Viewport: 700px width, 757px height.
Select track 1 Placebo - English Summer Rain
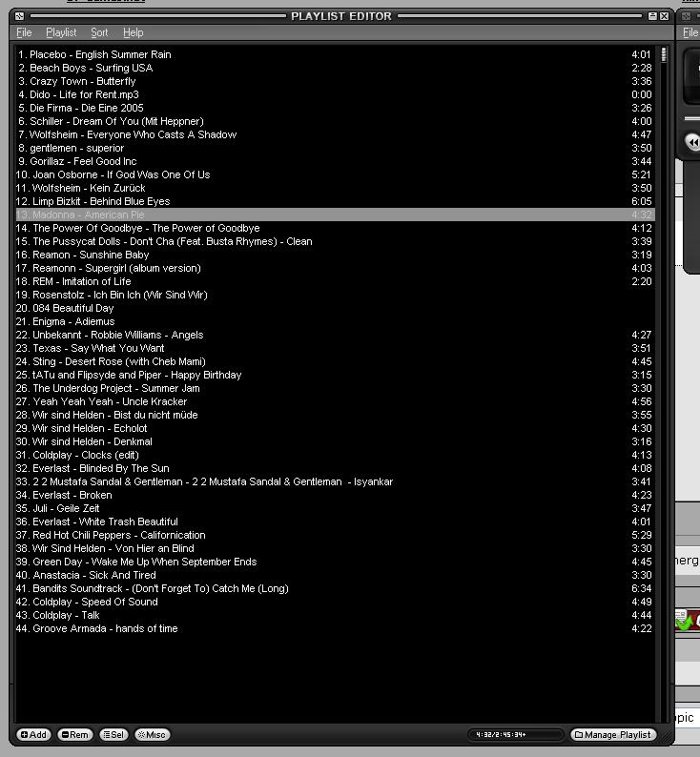tap(335, 54)
